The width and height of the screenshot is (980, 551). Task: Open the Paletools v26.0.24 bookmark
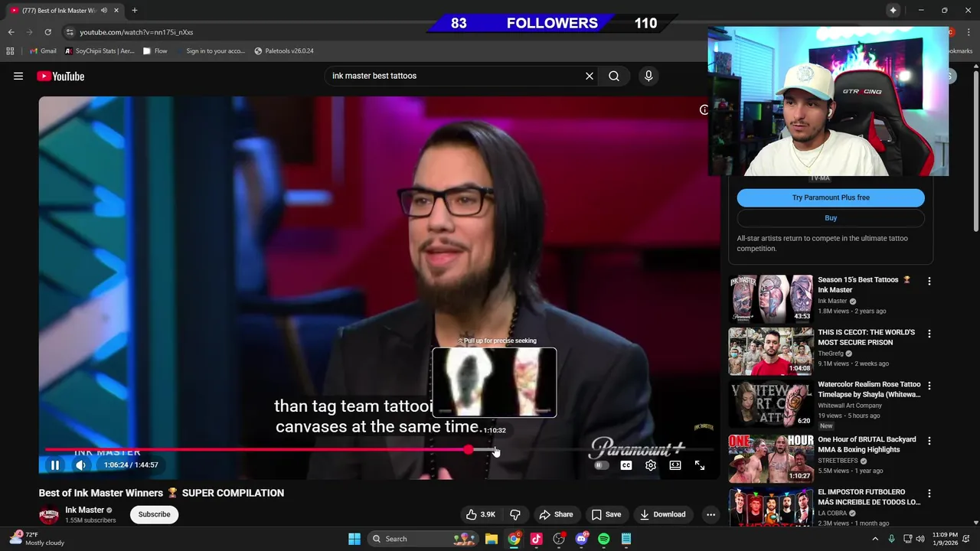point(284,51)
